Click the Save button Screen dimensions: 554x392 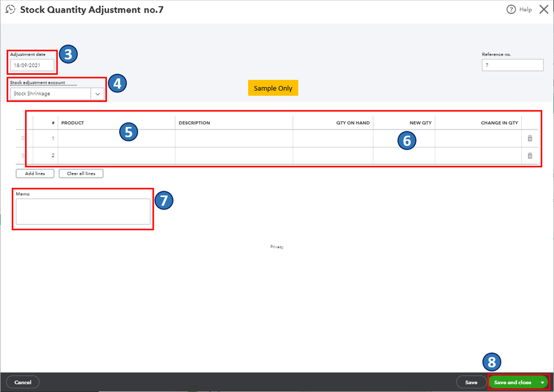click(x=471, y=383)
